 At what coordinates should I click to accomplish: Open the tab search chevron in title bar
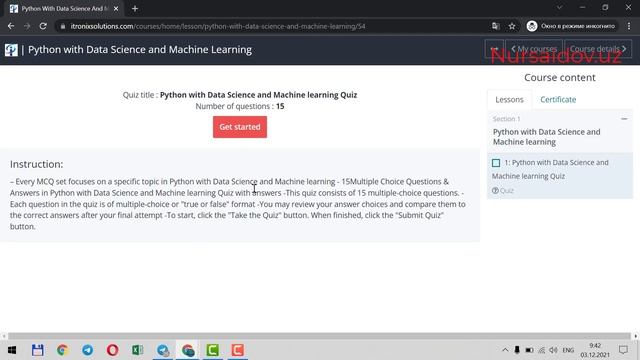[560, 7]
